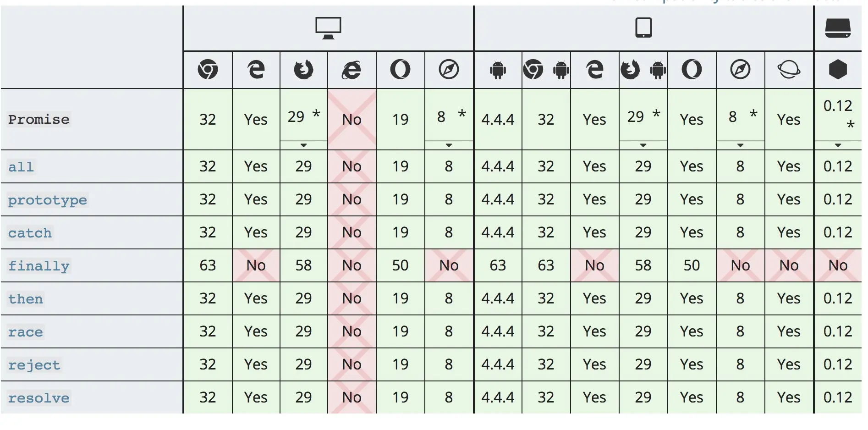
Task: Click the Internet Explorer icon
Action: tap(352, 70)
